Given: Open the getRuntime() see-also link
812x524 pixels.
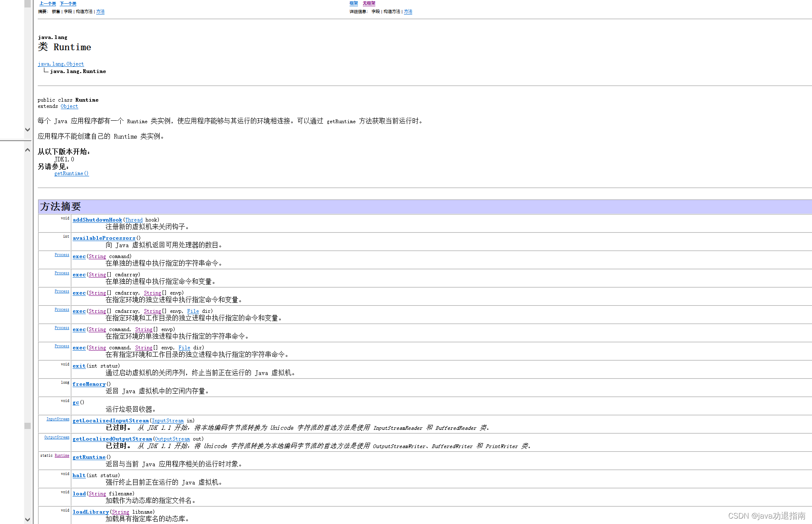Looking at the screenshot, I should click(x=71, y=173).
